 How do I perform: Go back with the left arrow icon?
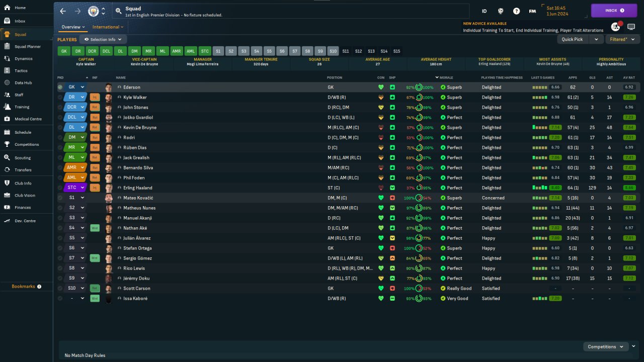tap(63, 11)
